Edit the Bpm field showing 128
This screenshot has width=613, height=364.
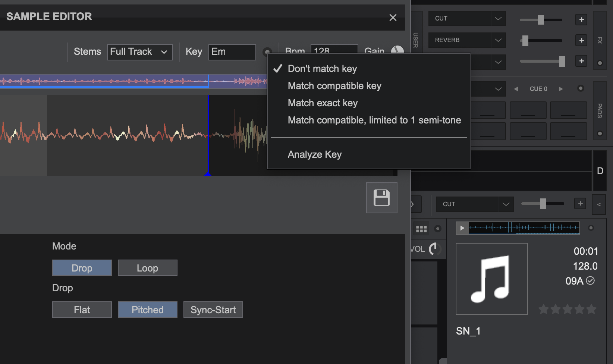[x=334, y=49]
